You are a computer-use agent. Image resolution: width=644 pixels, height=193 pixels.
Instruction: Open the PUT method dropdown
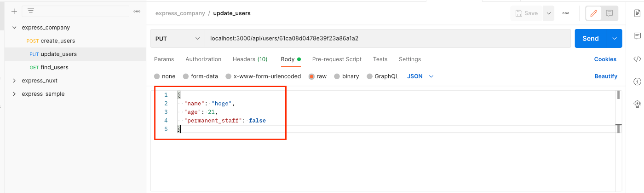pos(178,39)
